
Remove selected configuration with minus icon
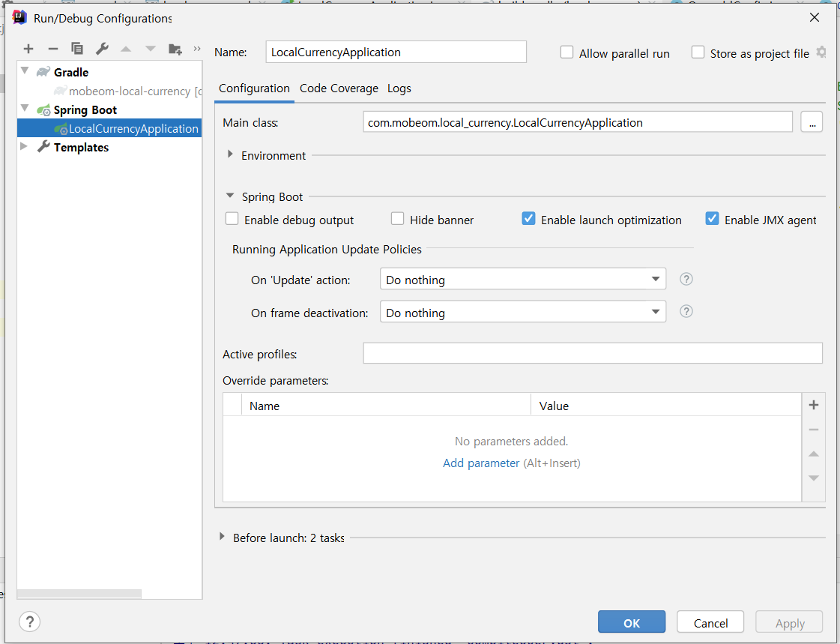point(53,49)
